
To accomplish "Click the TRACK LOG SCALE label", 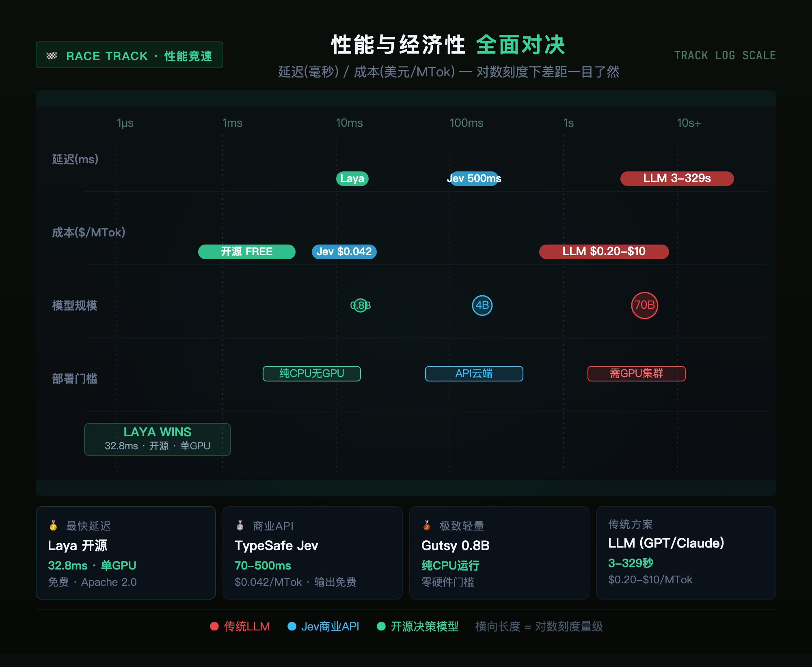I will click(725, 55).
